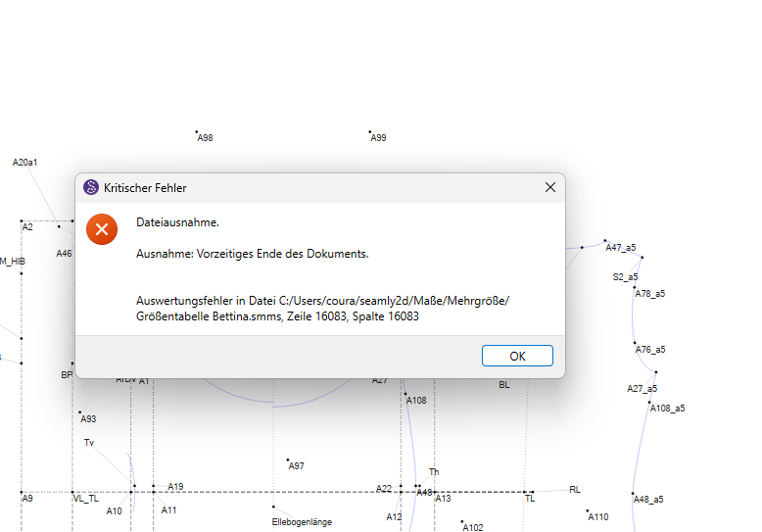Click the A48_a5 point
This screenshot has height=532, width=762.
pos(633,493)
